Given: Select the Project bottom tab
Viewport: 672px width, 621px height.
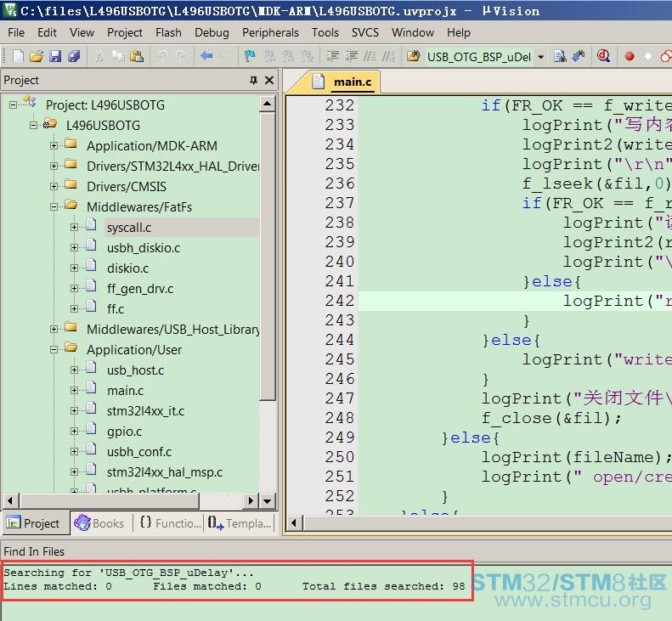Looking at the screenshot, I should [x=35, y=523].
